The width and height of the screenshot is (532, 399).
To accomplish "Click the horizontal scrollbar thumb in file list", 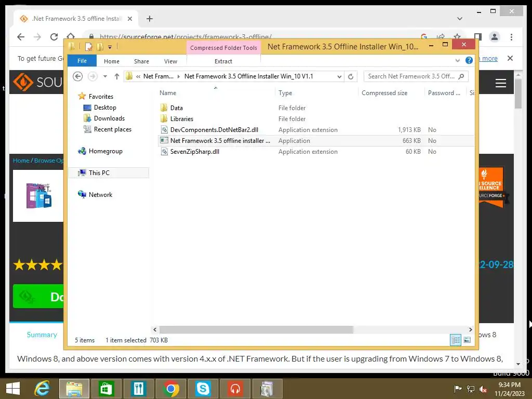I will pyautogui.click(x=256, y=329).
